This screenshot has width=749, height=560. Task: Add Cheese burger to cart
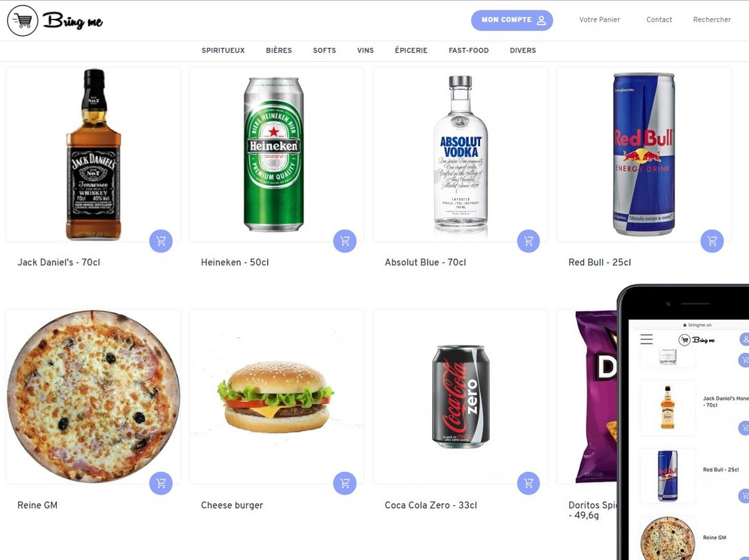coord(345,483)
